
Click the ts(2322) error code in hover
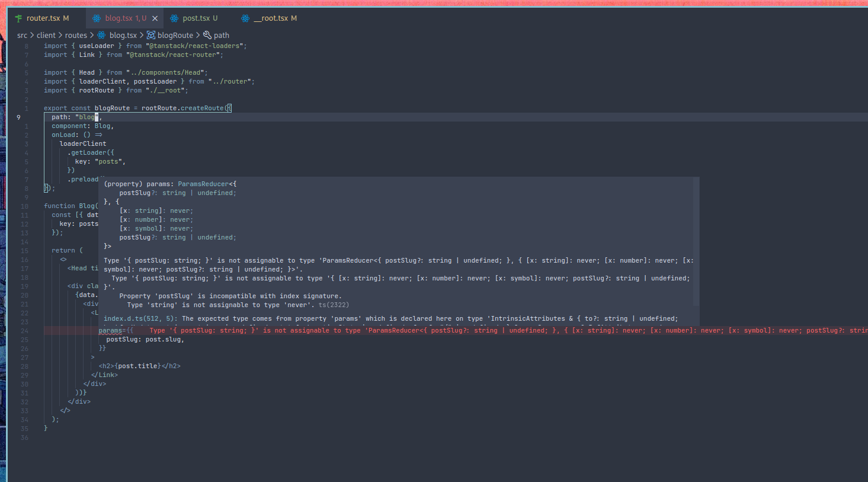pyautogui.click(x=334, y=305)
